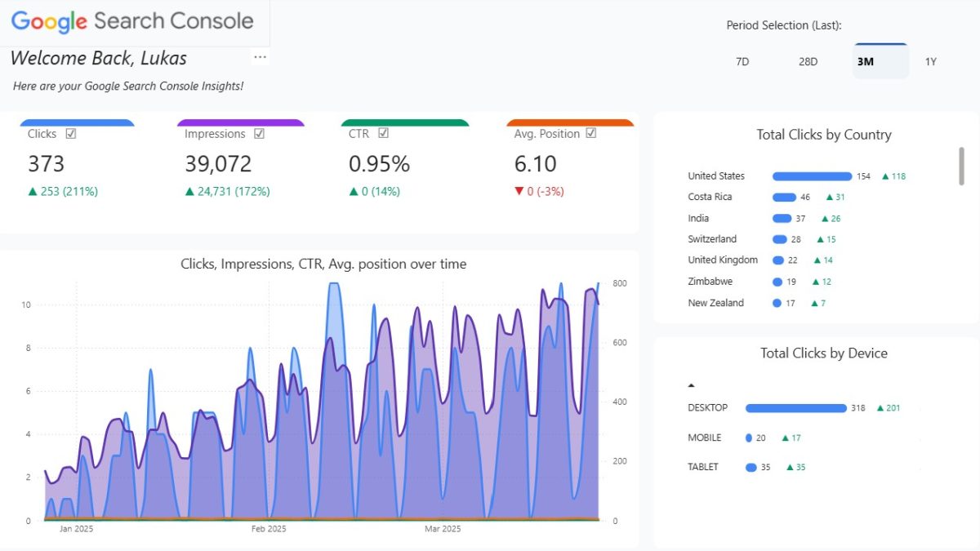This screenshot has width=980, height=551.
Task: Click the orange stripe on Avg. Position card
Action: [x=570, y=122]
